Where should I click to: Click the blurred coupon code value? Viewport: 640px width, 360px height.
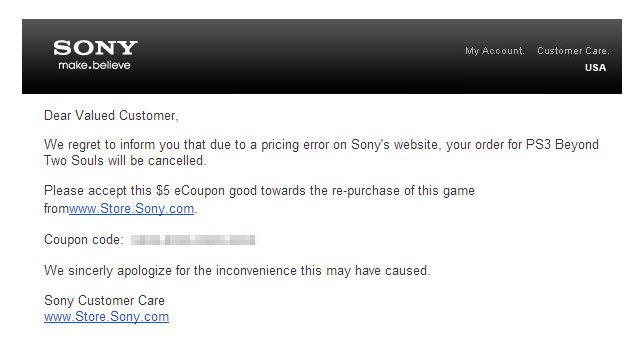193,240
